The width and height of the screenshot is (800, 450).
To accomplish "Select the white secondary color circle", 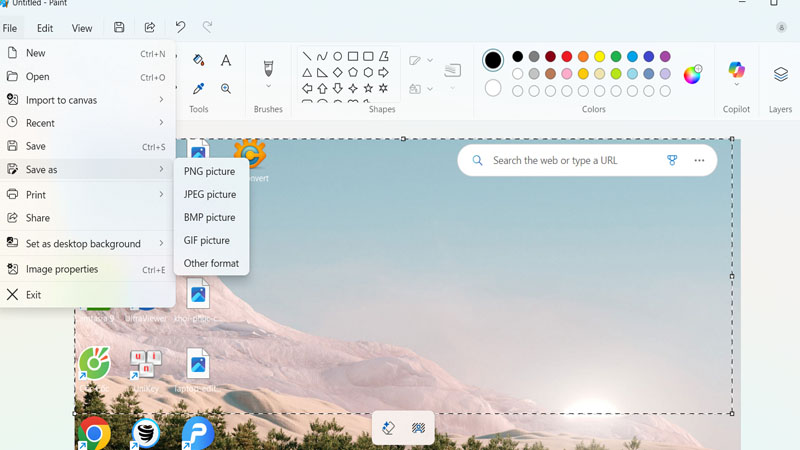I will [x=493, y=88].
